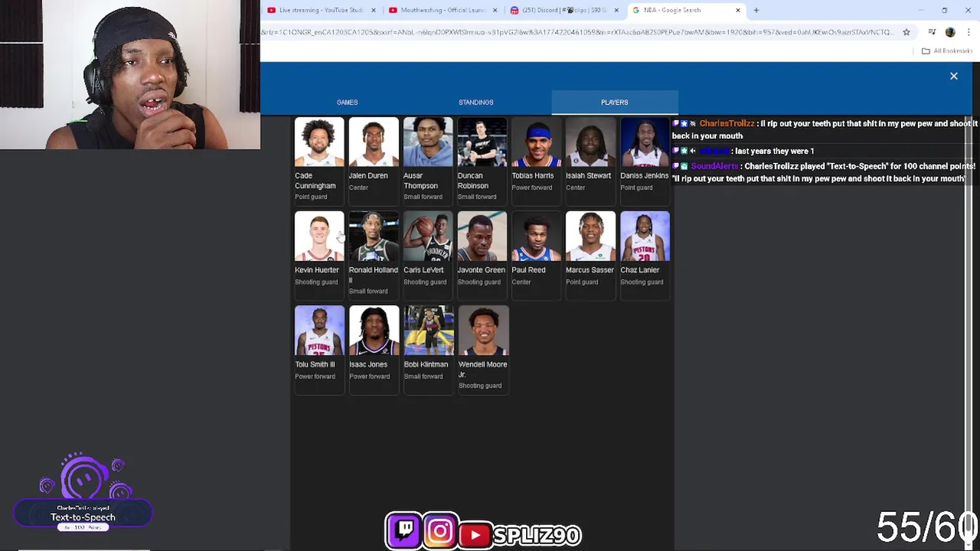Viewport: 980px width, 551px height.
Task: Open Caris LeVert's player photo
Action: [x=428, y=236]
